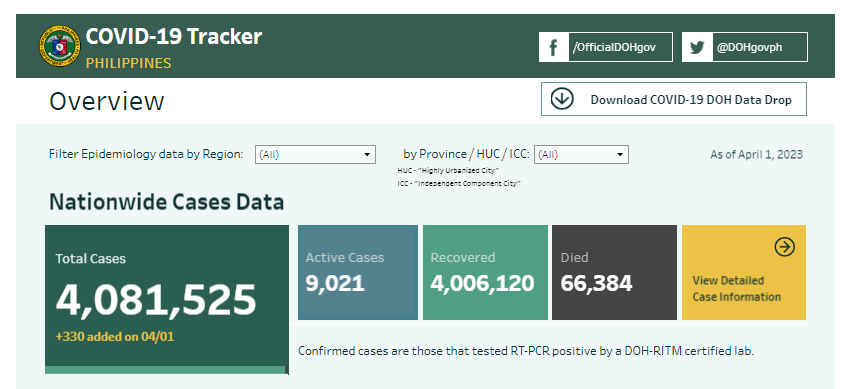Click the DOH Philippines seal logo
The image size is (854, 389).
tap(59, 46)
